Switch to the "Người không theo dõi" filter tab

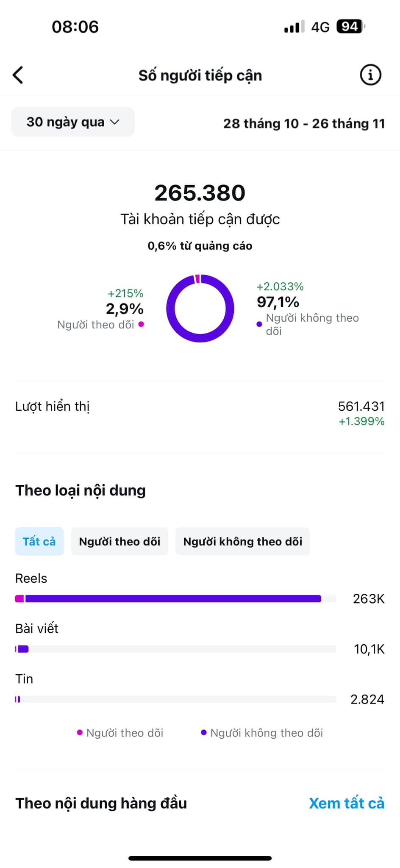242,541
